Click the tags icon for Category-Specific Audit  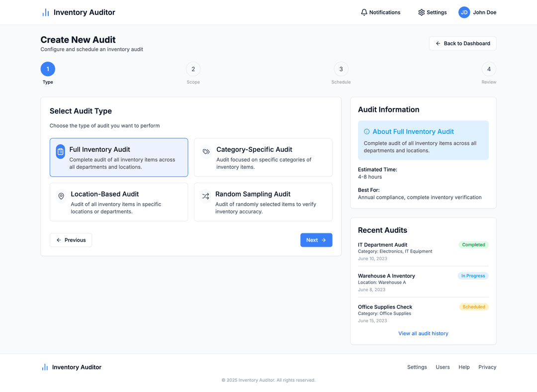206,152
